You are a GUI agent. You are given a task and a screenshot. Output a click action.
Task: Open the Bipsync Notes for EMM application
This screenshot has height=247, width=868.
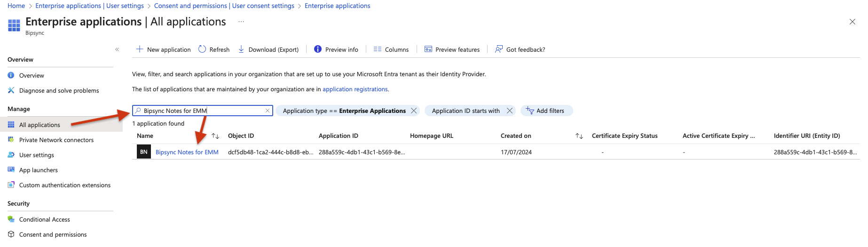pos(187,152)
